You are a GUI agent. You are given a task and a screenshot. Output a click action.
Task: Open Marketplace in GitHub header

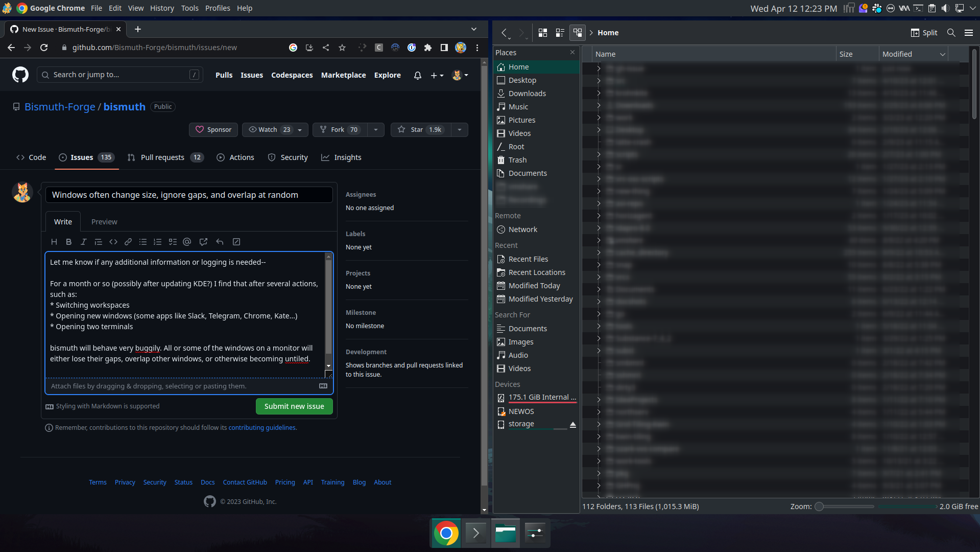click(x=343, y=75)
